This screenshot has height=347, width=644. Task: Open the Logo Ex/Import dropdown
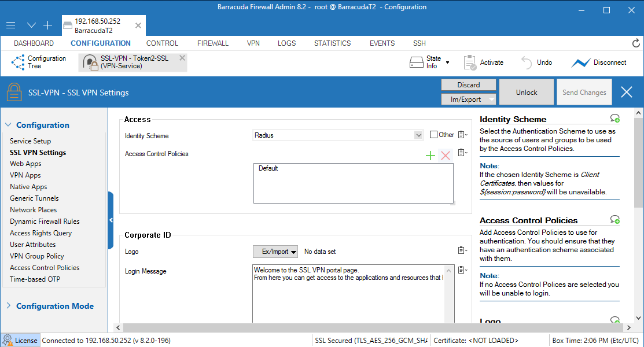click(275, 252)
